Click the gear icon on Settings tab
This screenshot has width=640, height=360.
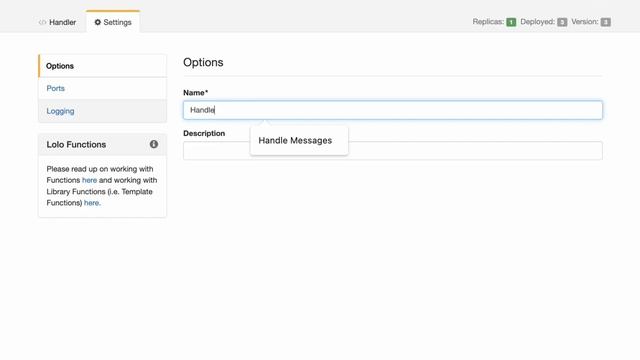tap(98, 22)
